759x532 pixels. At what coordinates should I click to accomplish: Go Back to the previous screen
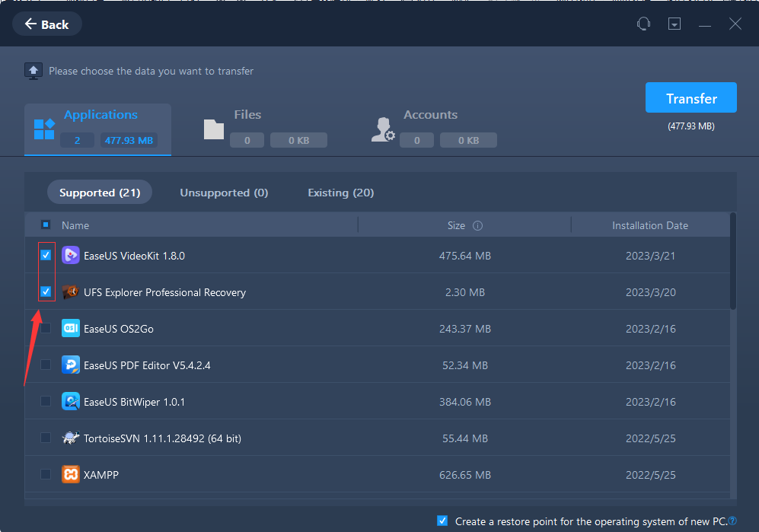tap(47, 24)
